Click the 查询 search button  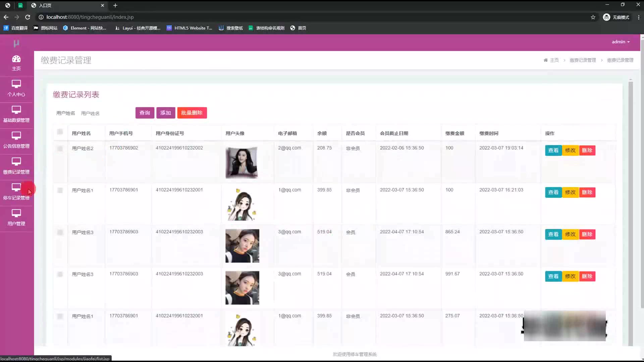click(145, 113)
